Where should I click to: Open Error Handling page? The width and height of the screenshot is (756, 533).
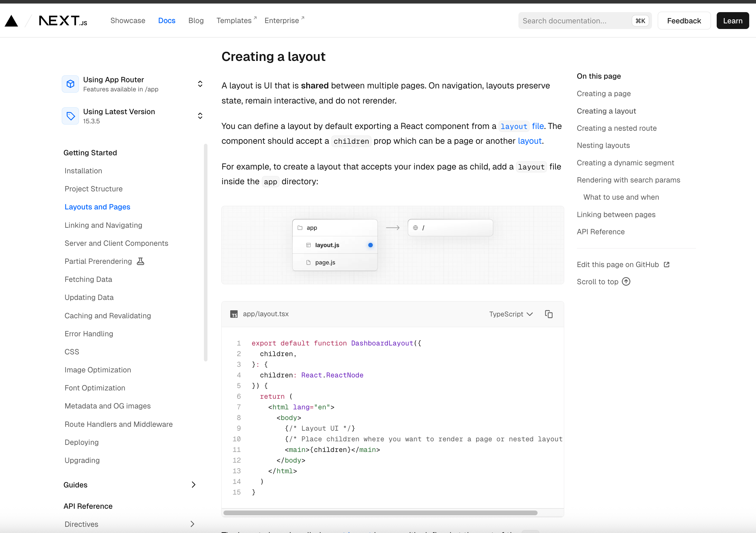pos(89,334)
